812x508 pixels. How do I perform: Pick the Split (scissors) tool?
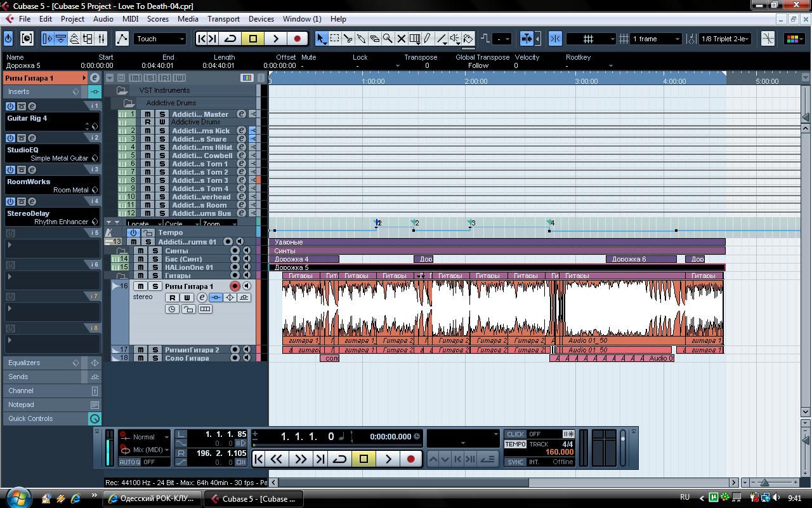(348, 39)
